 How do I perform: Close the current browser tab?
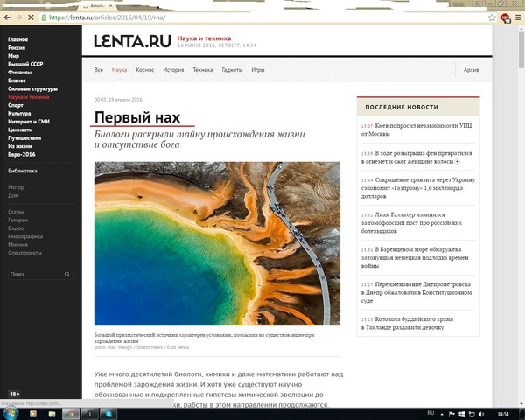coord(111,6)
